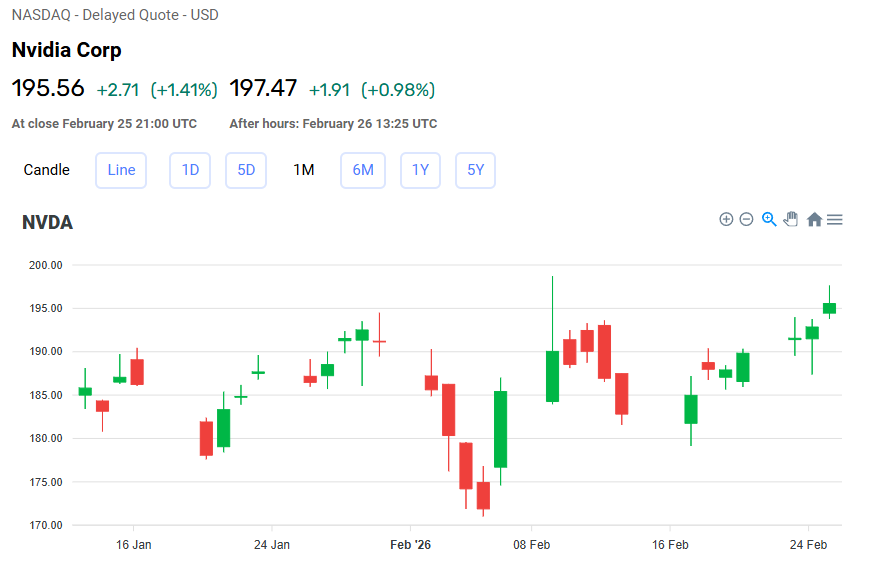Choose the 6M time range
The height and width of the screenshot is (577, 882).
[363, 170]
